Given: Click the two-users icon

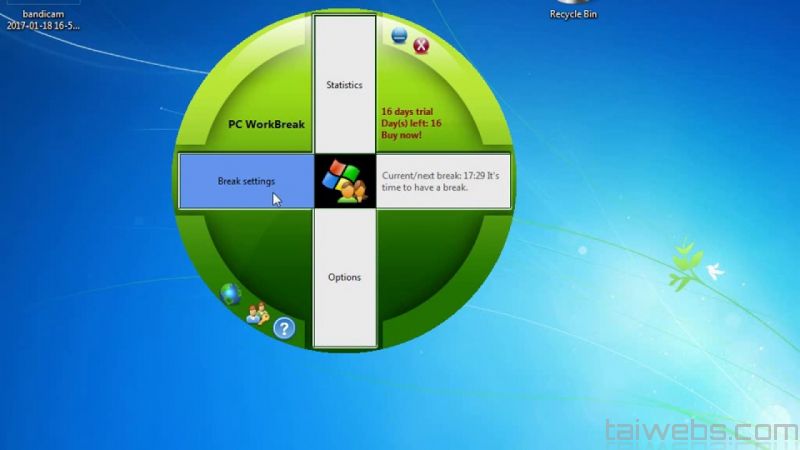Looking at the screenshot, I should tap(257, 313).
